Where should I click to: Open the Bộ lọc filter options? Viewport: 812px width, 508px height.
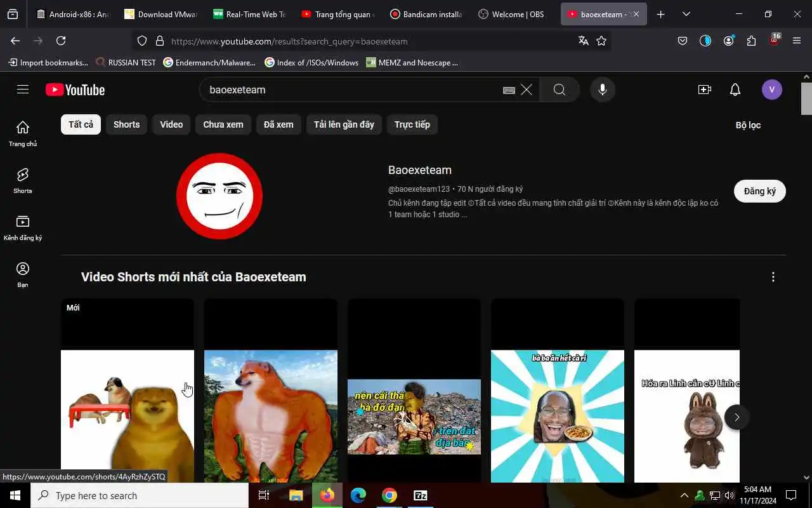[x=748, y=125]
